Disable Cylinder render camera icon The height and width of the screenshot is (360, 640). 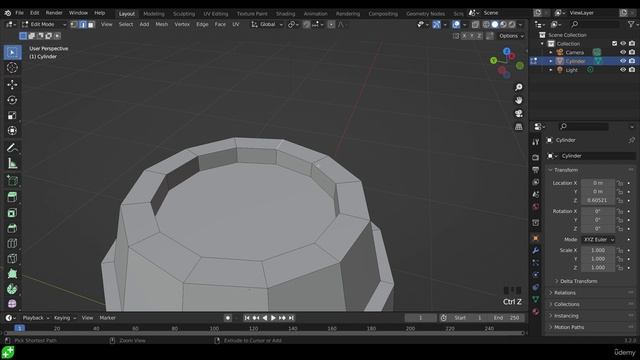point(632,61)
